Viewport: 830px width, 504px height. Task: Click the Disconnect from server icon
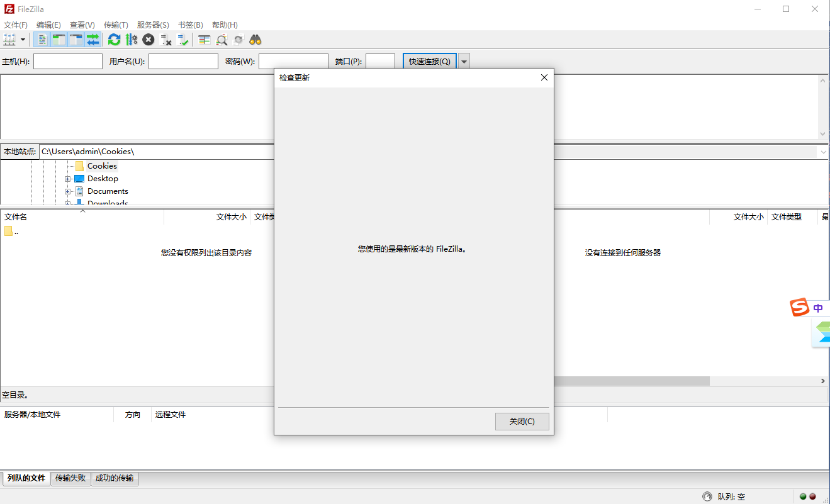[x=165, y=40]
